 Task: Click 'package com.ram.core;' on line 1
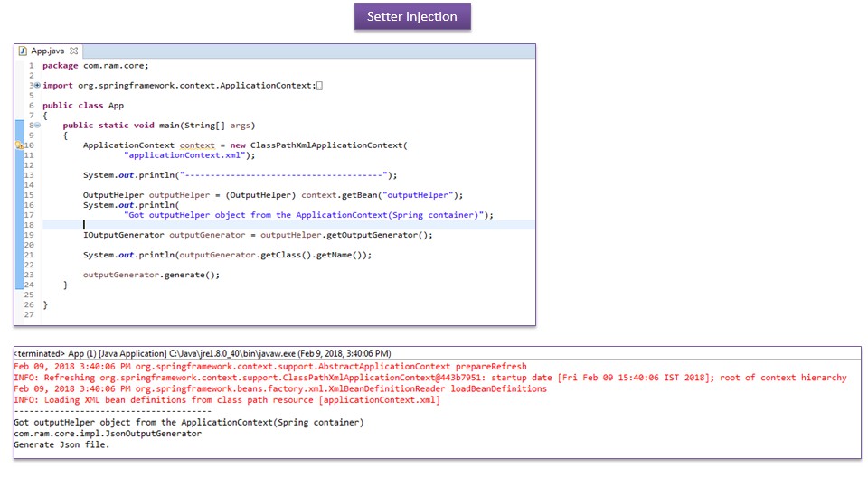click(96, 65)
